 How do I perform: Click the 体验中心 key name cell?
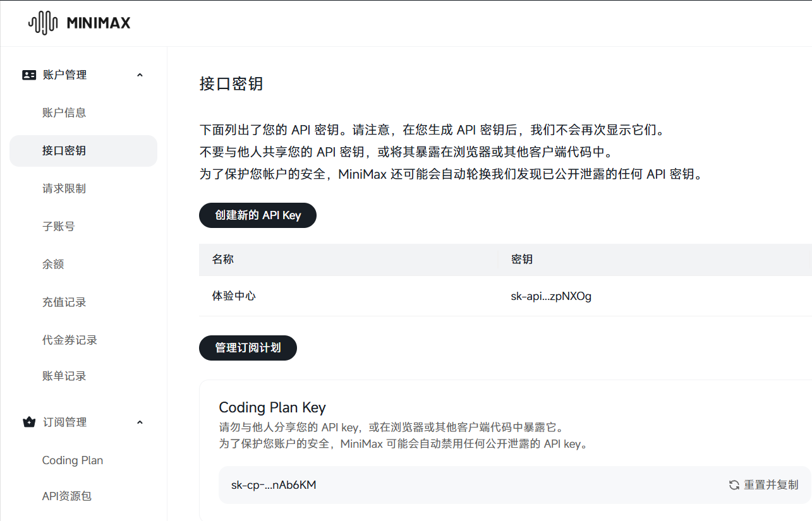point(234,296)
